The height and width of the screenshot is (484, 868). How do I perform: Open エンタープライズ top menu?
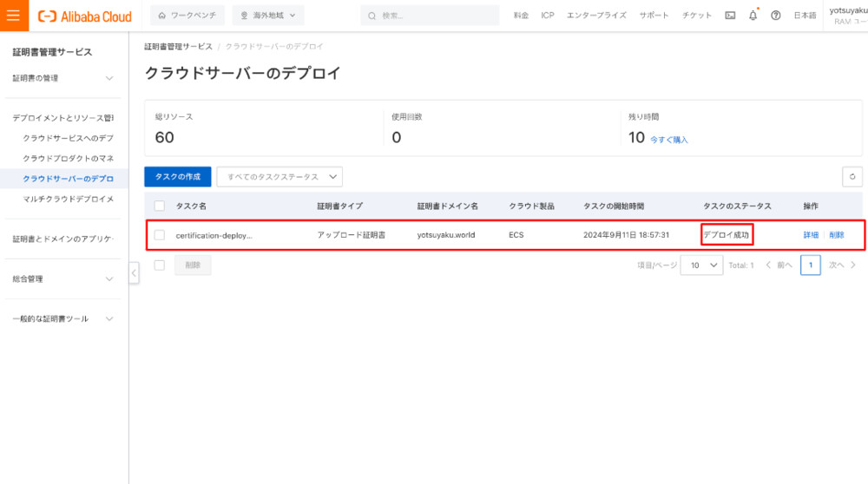pos(597,16)
